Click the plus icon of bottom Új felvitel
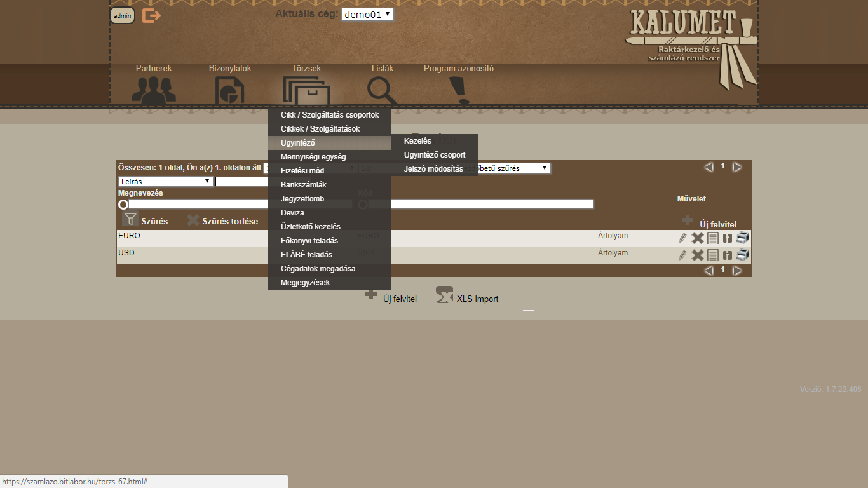The width and height of the screenshot is (868, 488). (x=371, y=294)
